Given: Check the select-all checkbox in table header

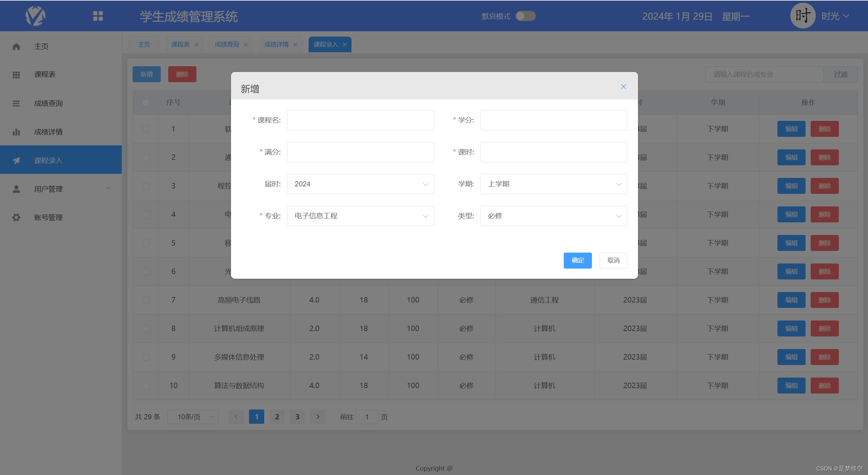Looking at the screenshot, I should tap(146, 102).
